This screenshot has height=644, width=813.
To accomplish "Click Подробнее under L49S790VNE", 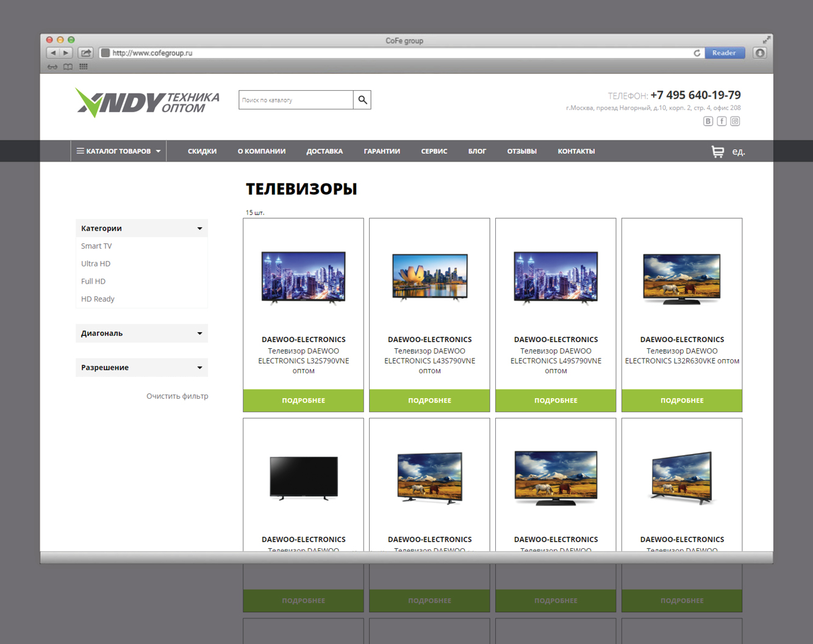I will [556, 401].
